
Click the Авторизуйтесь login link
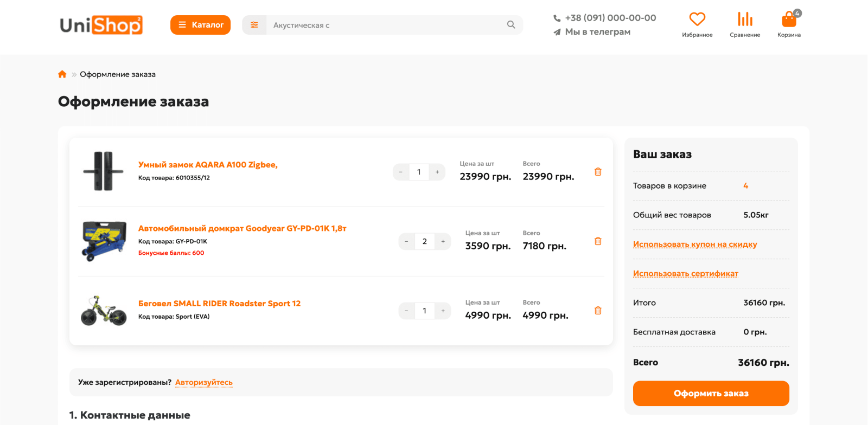(x=204, y=382)
